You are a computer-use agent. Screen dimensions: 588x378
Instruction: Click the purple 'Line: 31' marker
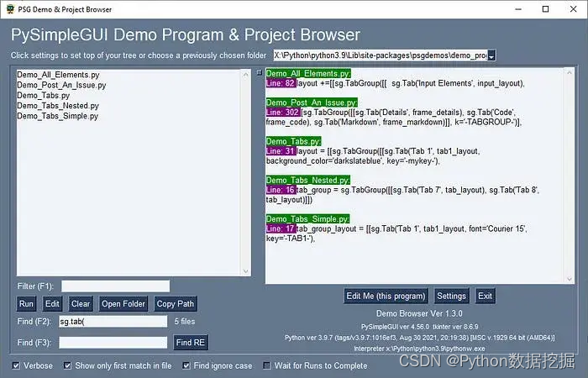[x=281, y=151]
